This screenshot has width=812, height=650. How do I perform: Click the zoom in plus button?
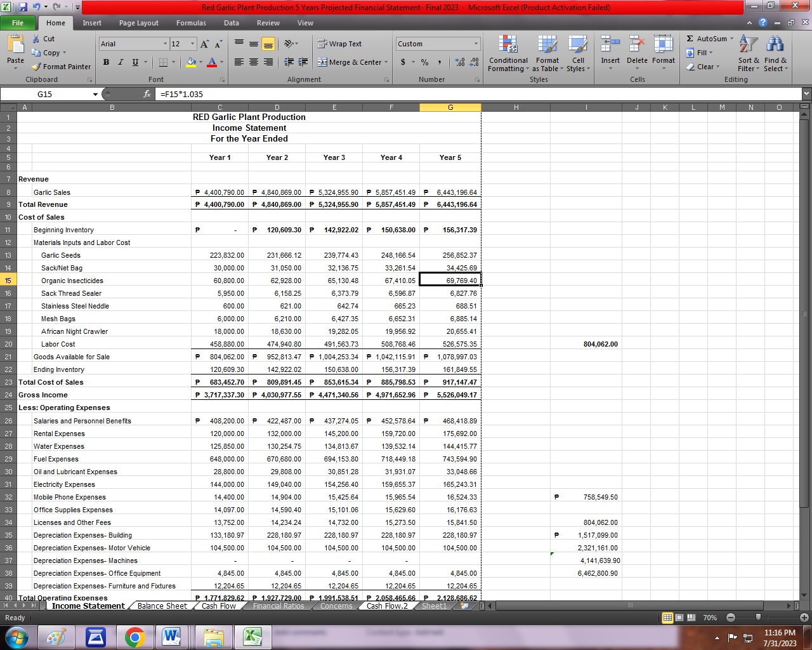tap(804, 618)
